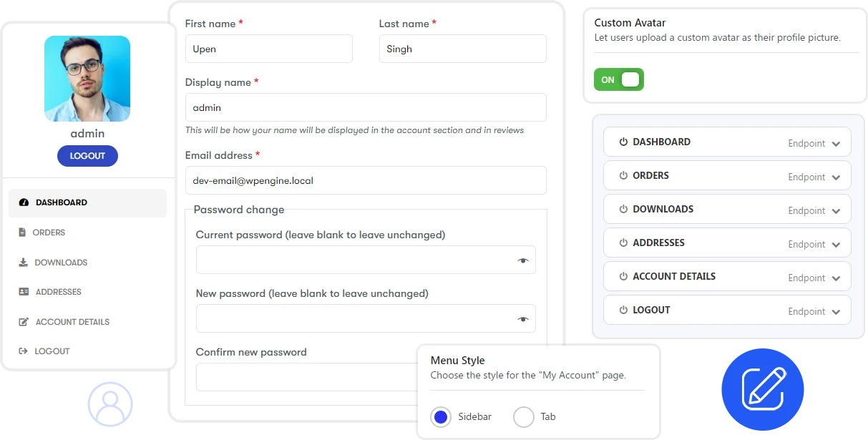Expand the DASHBOARD endpoint chevron

pyautogui.click(x=836, y=144)
